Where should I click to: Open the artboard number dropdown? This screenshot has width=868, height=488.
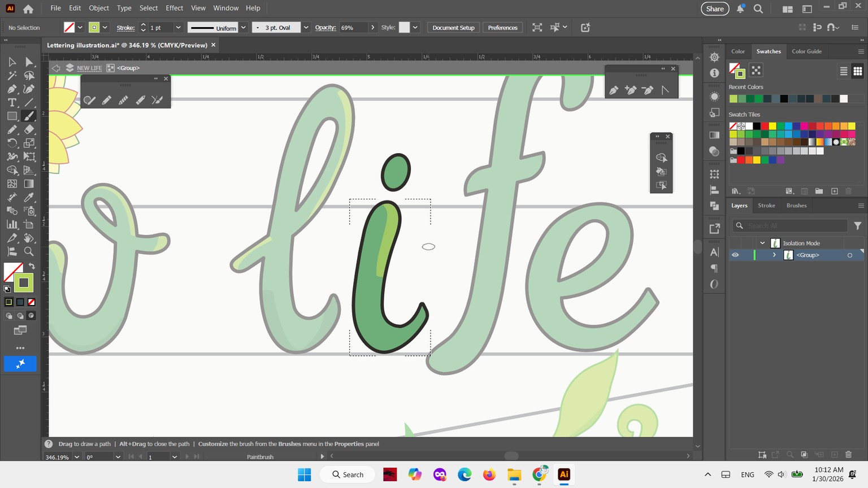[174, 457]
